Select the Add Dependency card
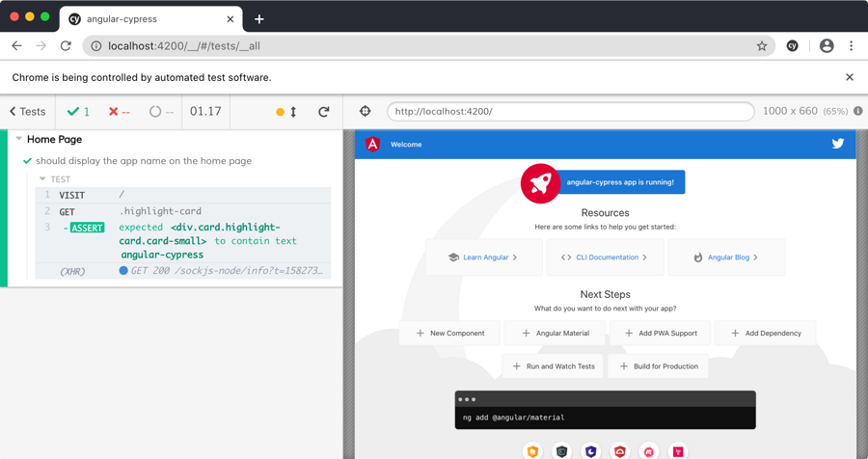Viewport: 868px width, 459px height. [765, 334]
